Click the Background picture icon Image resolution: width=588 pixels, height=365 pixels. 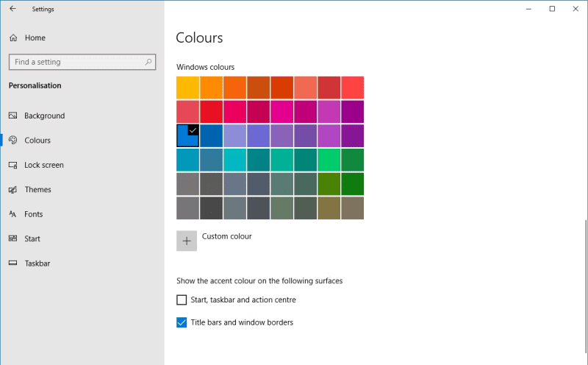click(x=12, y=116)
